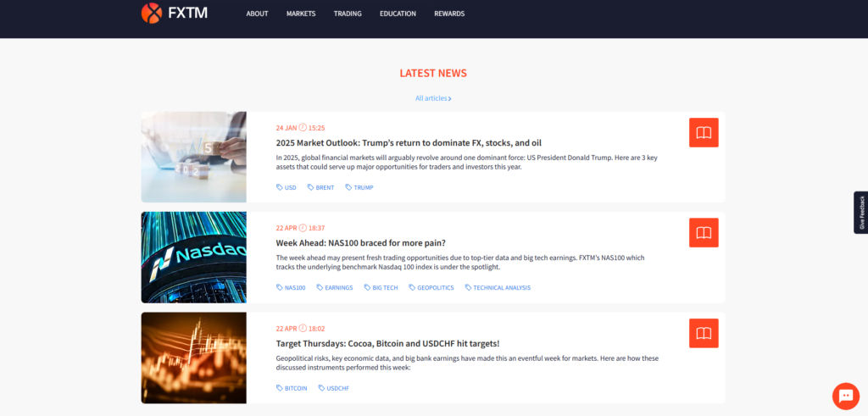Screen dimensions: 868x416
Task: Click the Give Feedback side tab
Action: [x=860, y=213]
